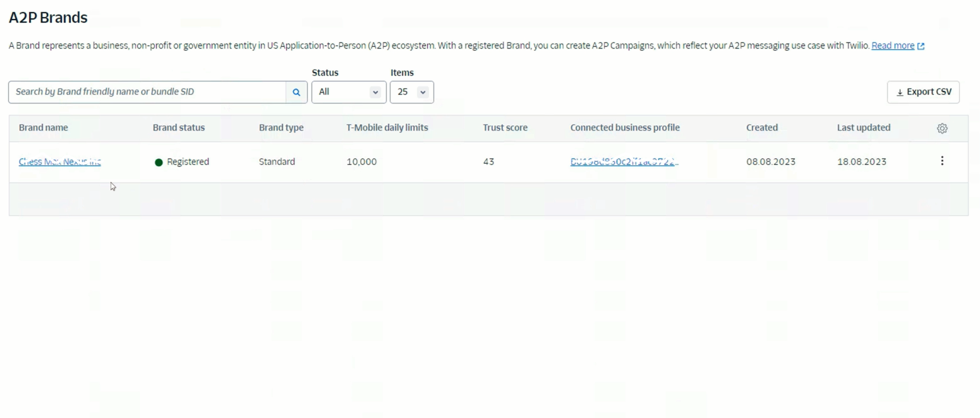980x418 pixels.
Task: Click the Brand name column header
Action: [44, 128]
